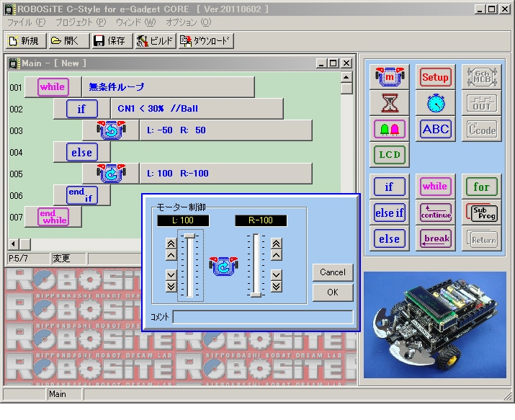Open the ファイル (File) menu

coord(26,23)
